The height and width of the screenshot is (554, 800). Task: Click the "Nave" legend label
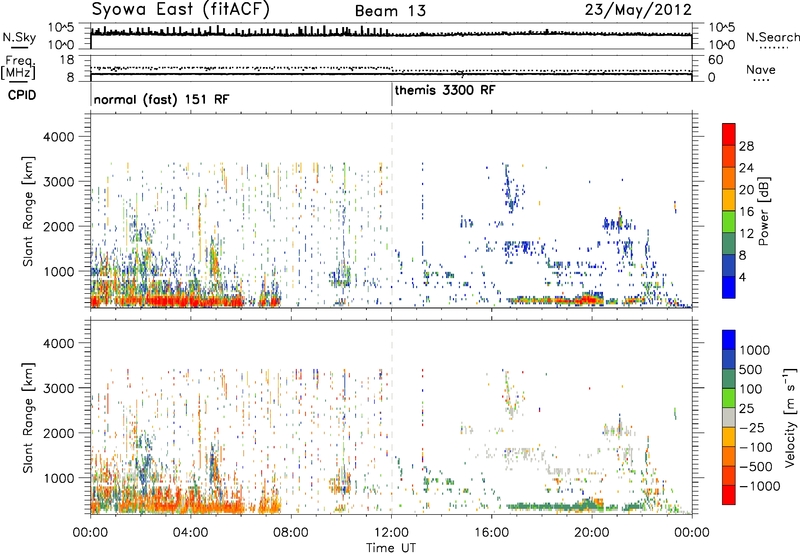tap(761, 70)
